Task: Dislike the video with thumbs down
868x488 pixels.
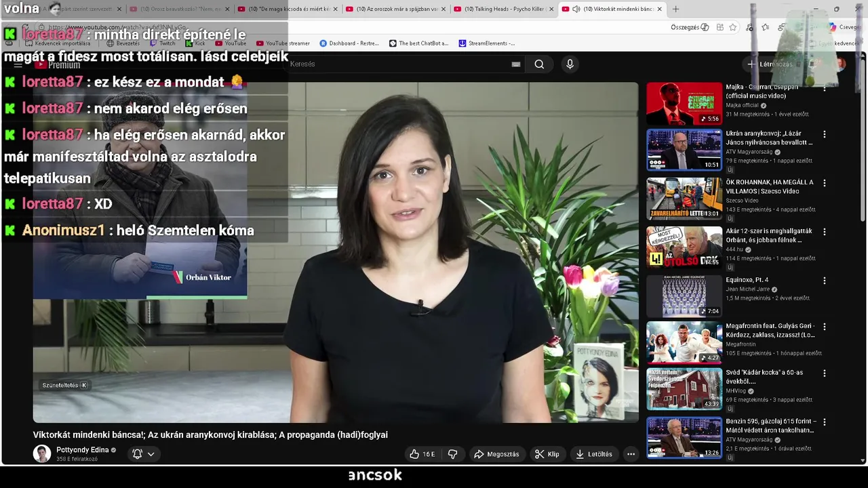Action: (453, 454)
